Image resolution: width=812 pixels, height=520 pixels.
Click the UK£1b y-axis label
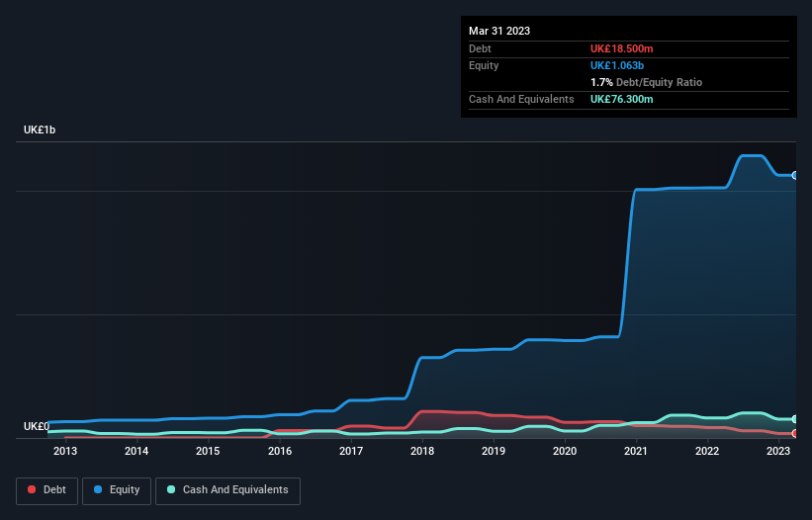[40, 130]
